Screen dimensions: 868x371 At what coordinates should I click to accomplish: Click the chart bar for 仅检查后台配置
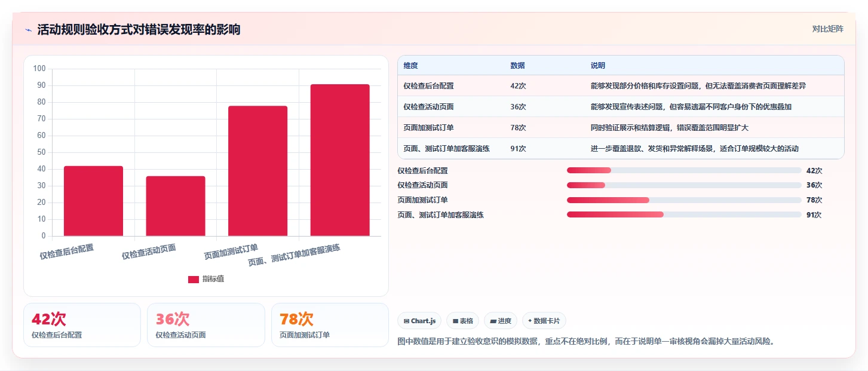point(93,201)
